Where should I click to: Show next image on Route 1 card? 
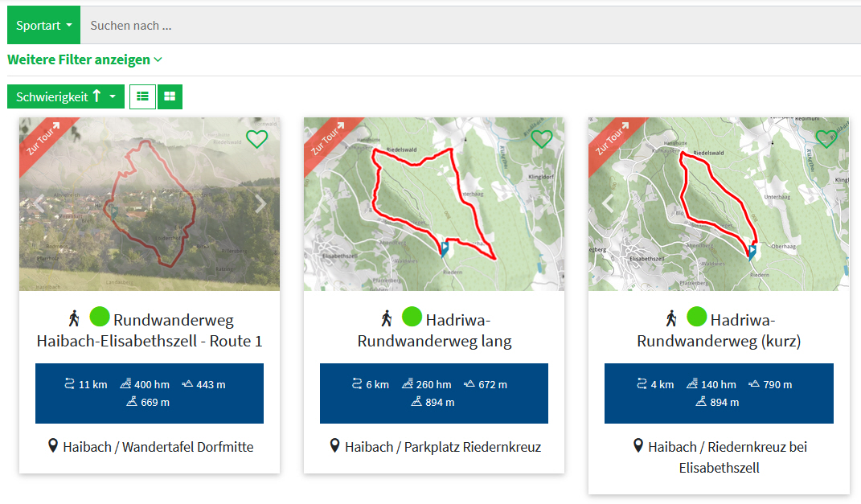coord(260,204)
